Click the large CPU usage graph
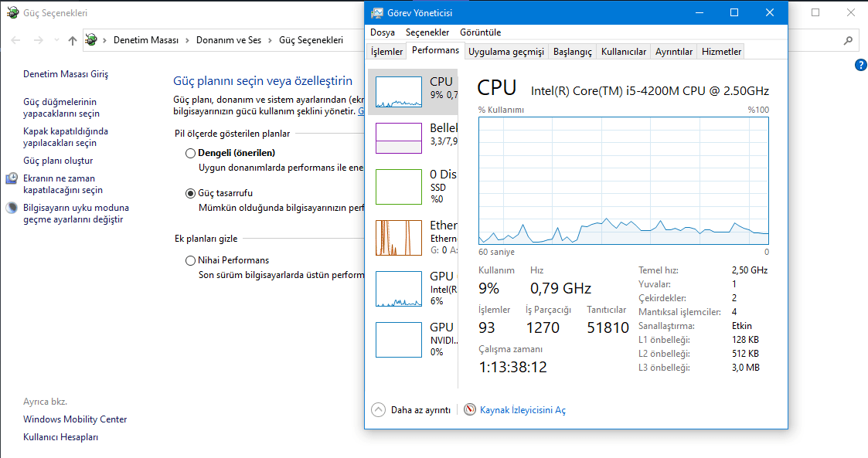868x458 pixels. [623, 181]
